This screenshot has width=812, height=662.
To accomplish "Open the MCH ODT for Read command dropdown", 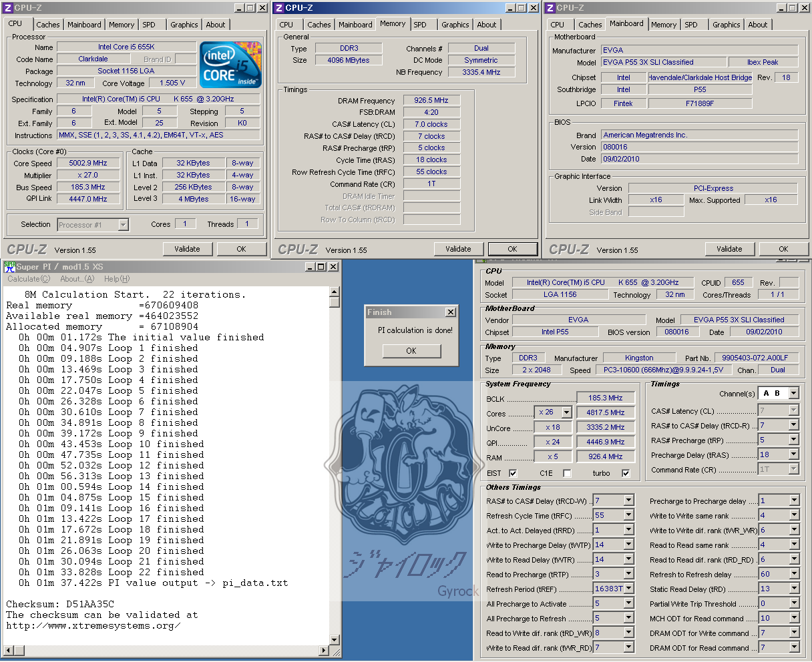I will point(793,618).
